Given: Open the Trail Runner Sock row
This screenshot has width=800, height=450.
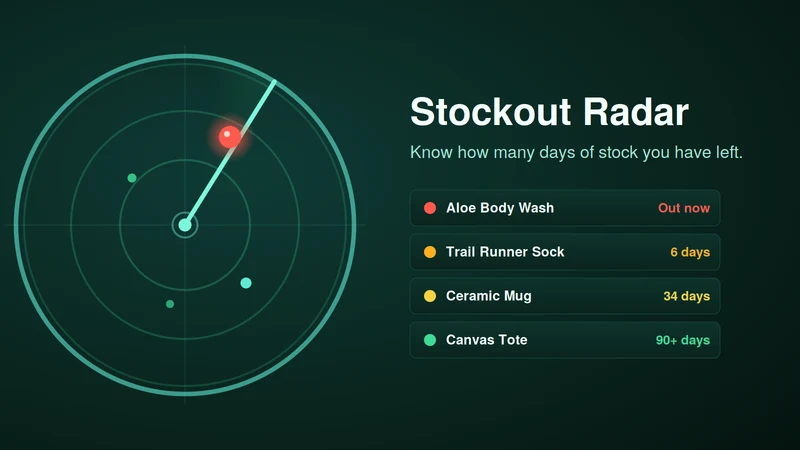Looking at the screenshot, I should click(x=565, y=252).
